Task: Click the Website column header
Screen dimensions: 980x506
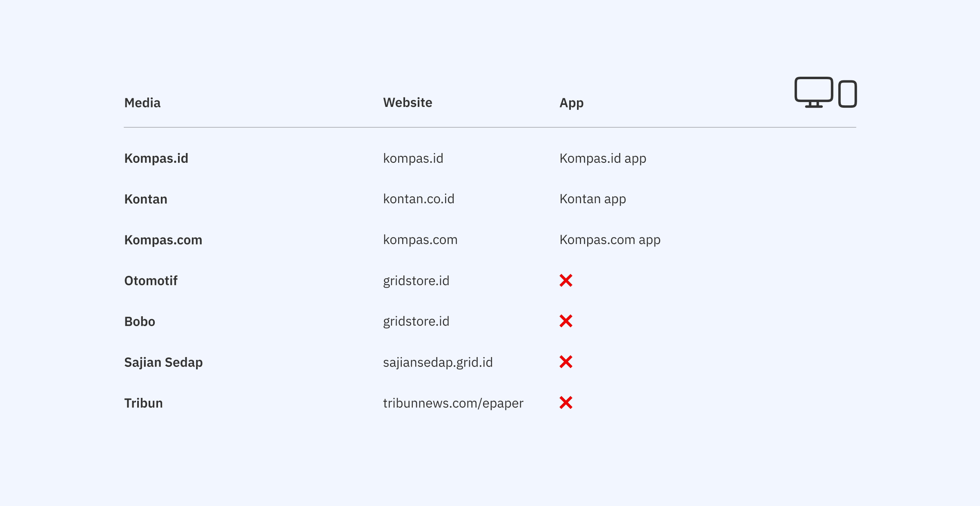Action: [408, 103]
